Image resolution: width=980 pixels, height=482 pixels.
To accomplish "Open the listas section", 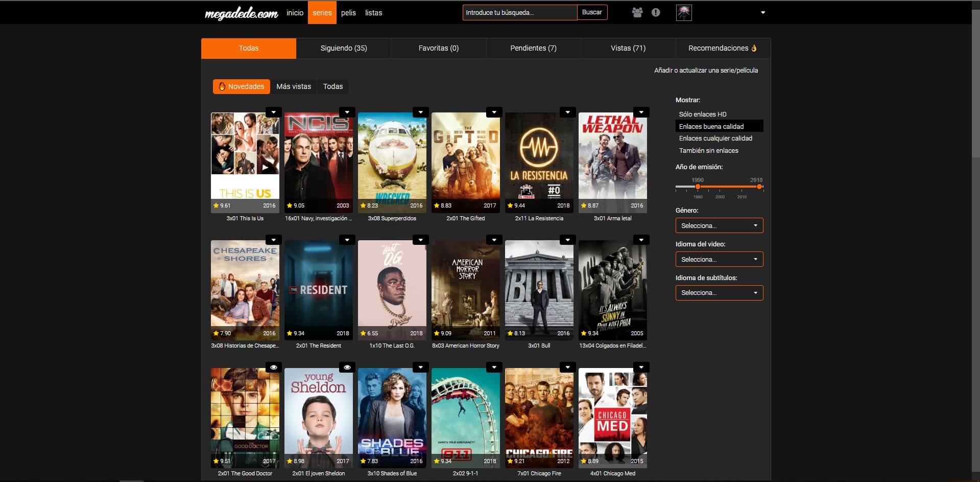I will (373, 13).
